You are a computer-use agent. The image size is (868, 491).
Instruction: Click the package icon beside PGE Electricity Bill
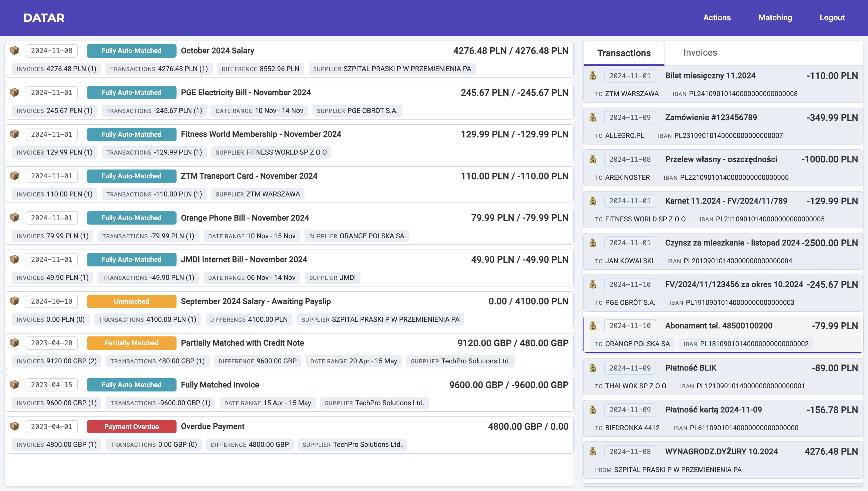[x=14, y=92]
